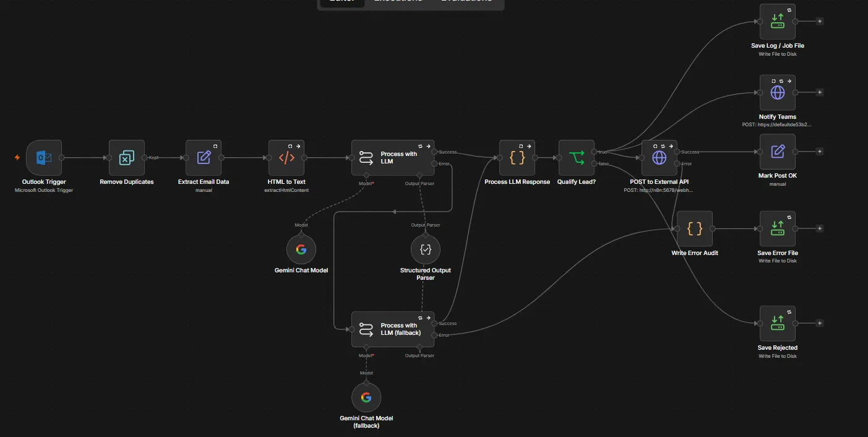This screenshot has width=868, height=437.
Task: Open the Gemini Chat Model sub-node
Action: 301,249
